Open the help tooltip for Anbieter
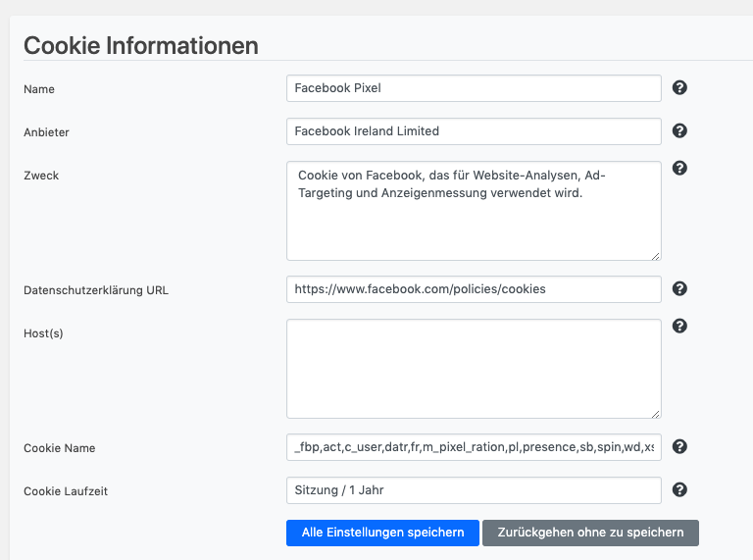This screenshot has width=753, height=560. click(x=679, y=131)
